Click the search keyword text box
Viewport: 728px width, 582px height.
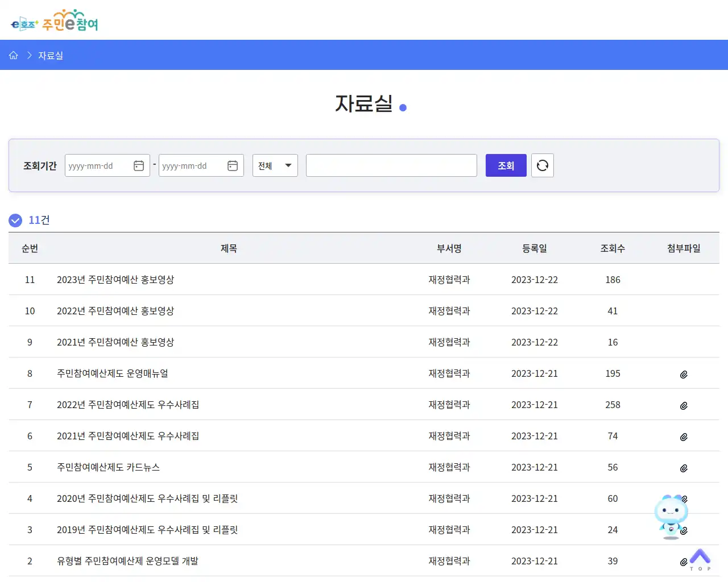391,165
